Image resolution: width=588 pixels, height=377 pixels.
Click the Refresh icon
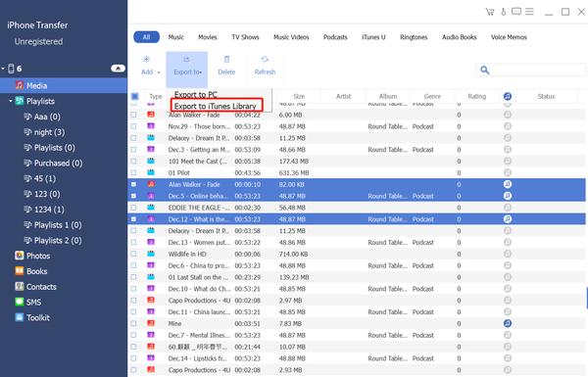(265, 59)
